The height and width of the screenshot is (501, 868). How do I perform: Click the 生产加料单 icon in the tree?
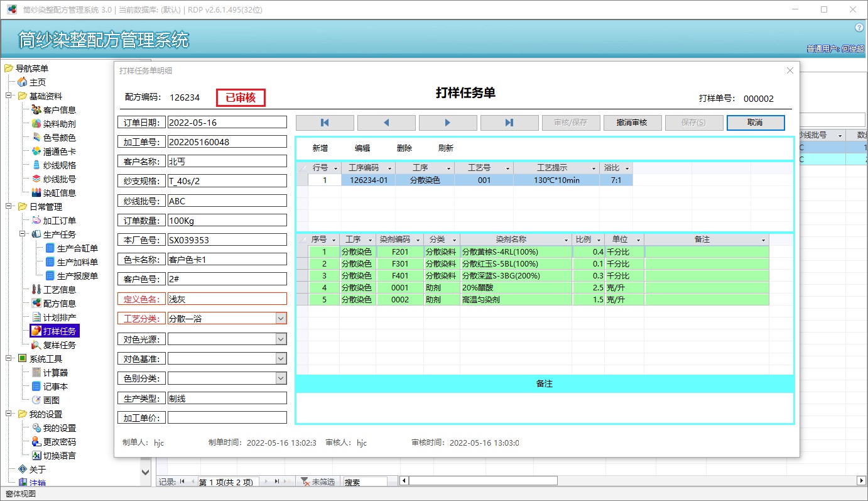pyautogui.click(x=50, y=262)
